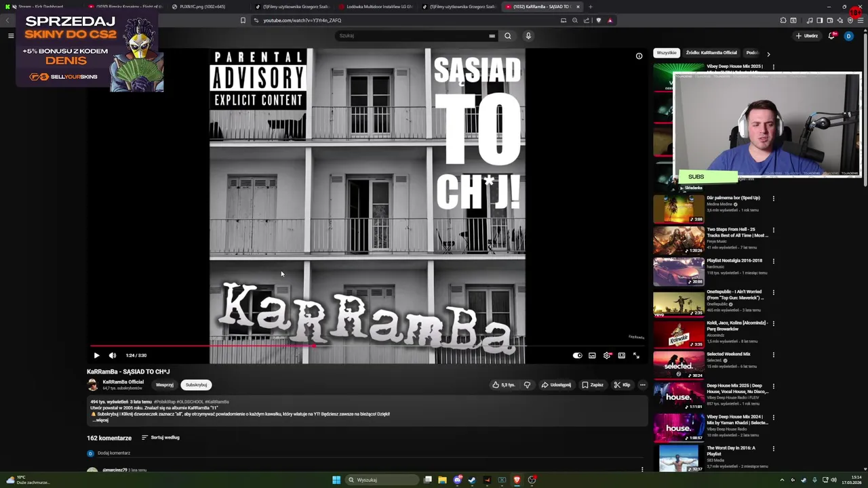The width and height of the screenshot is (868, 488).
Task: Mute the video with the speaker icon
Action: click(x=113, y=355)
